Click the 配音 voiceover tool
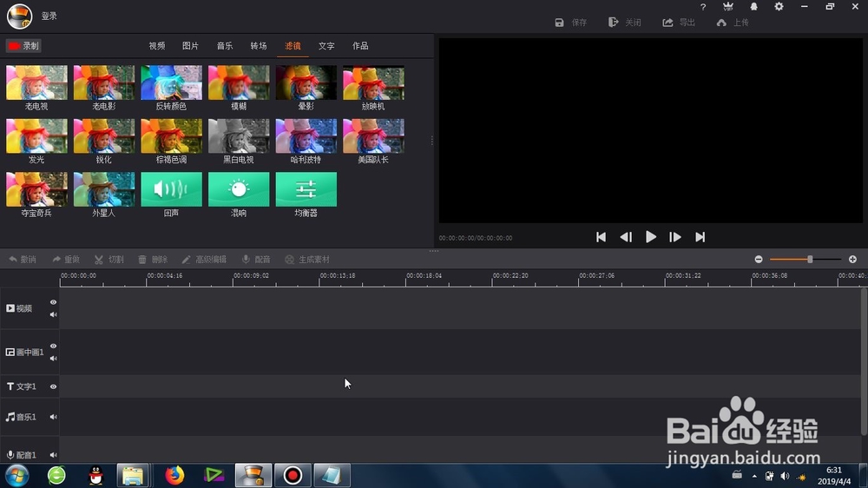Screen dimensions: 868x488 click(256, 260)
